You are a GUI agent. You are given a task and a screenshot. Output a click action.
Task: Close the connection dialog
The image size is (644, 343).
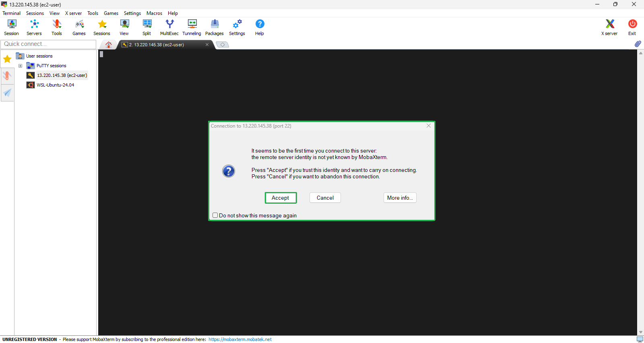point(429,126)
